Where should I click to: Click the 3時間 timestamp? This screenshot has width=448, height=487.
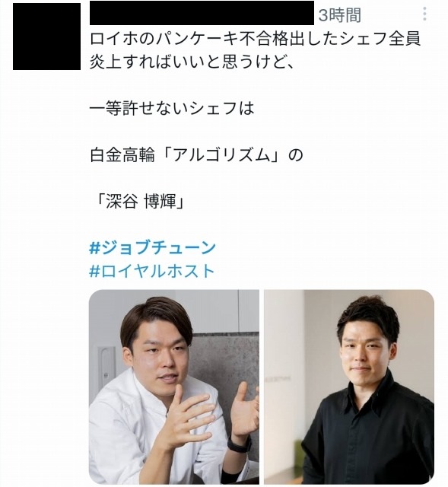pyautogui.click(x=340, y=15)
